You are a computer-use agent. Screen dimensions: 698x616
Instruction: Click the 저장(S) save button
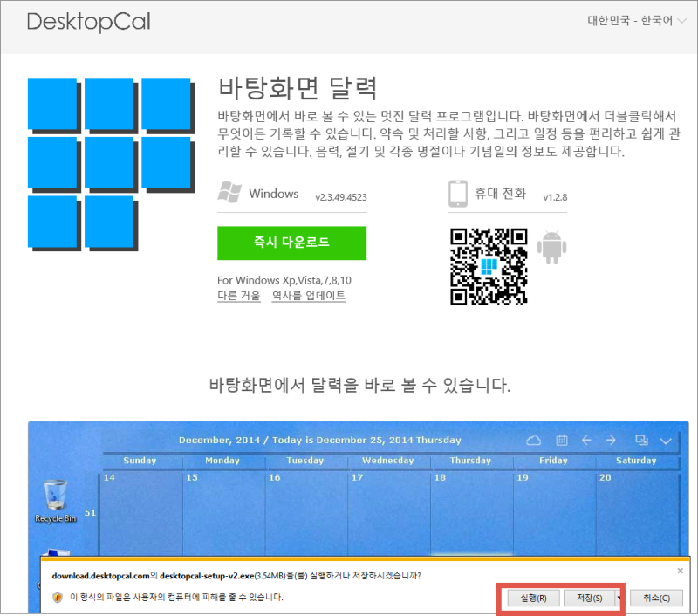tap(590, 599)
